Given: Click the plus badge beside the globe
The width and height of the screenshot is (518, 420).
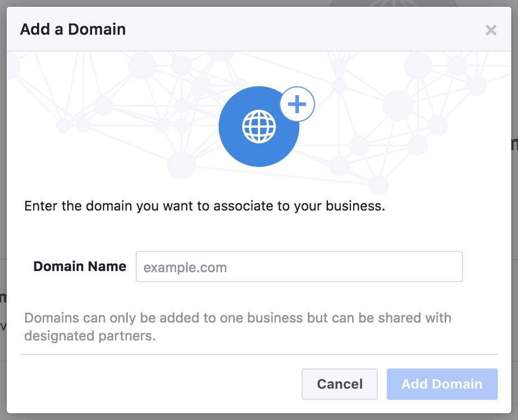Looking at the screenshot, I should point(297,104).
